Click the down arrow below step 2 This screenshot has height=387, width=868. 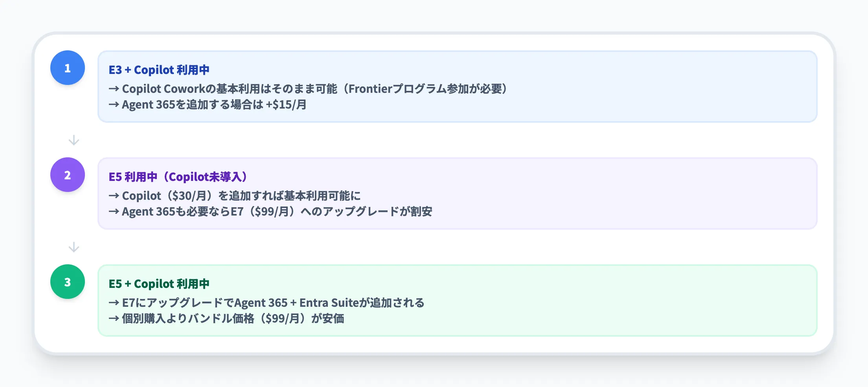pos(74,247)
